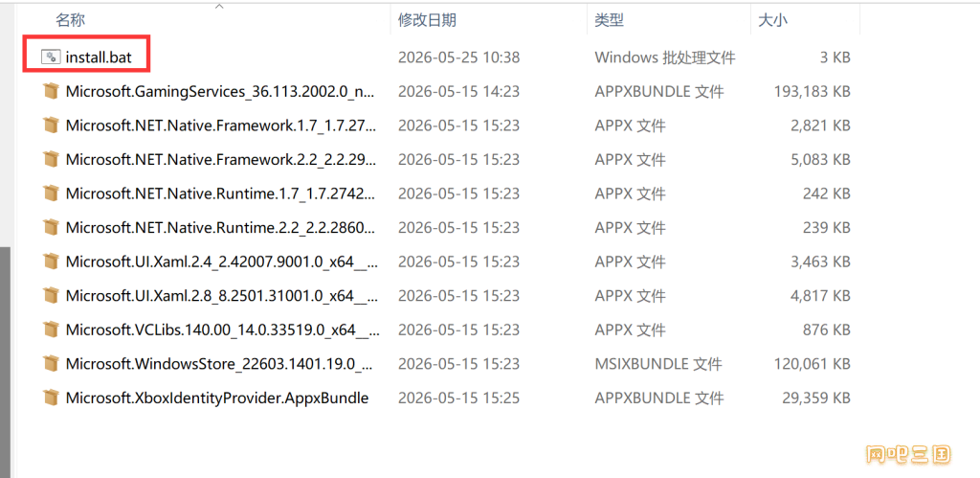
Task: Select the install.bat batch file icon
Action: [51, 57]
